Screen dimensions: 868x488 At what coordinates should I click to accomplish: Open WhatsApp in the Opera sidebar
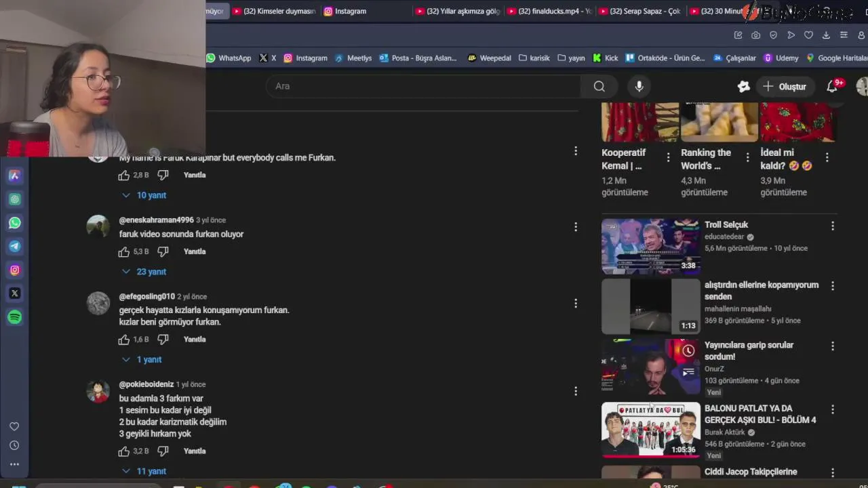pyautogui.click(x=14, y=223)
